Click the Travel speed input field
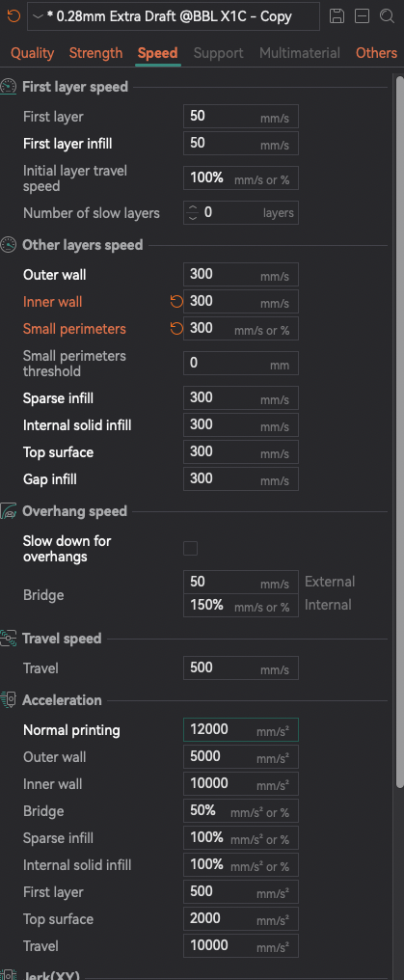Viewport: 404px width, 980px height. click(x=240, y=667)
